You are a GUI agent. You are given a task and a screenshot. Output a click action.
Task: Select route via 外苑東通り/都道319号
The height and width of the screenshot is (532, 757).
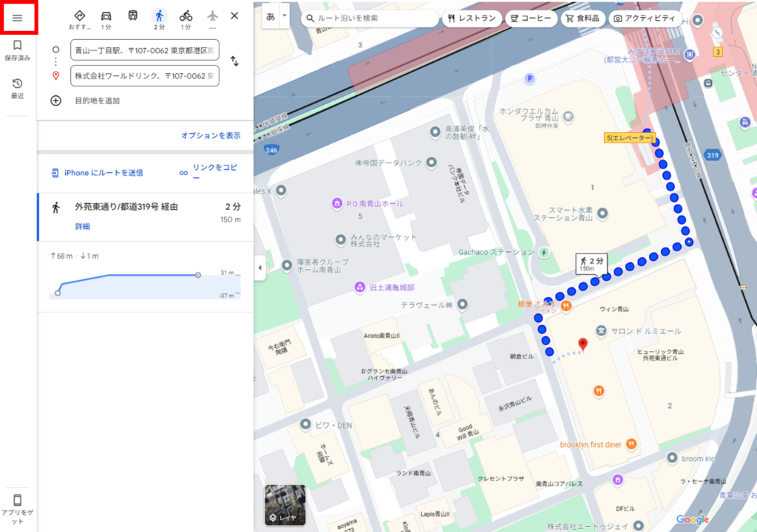[146, 216]
